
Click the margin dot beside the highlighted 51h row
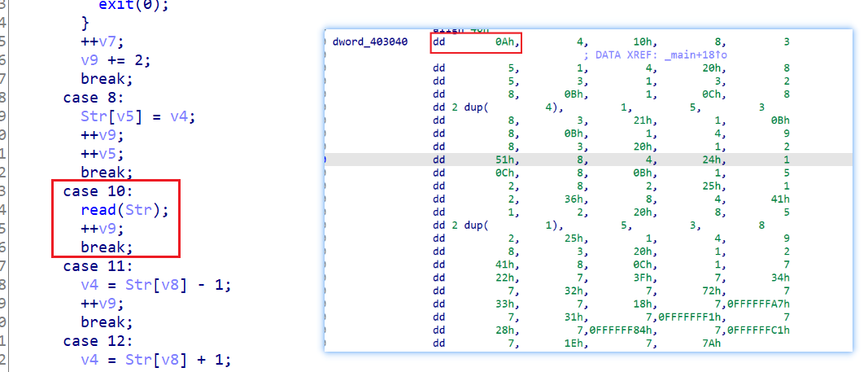(x=326, y=160)
